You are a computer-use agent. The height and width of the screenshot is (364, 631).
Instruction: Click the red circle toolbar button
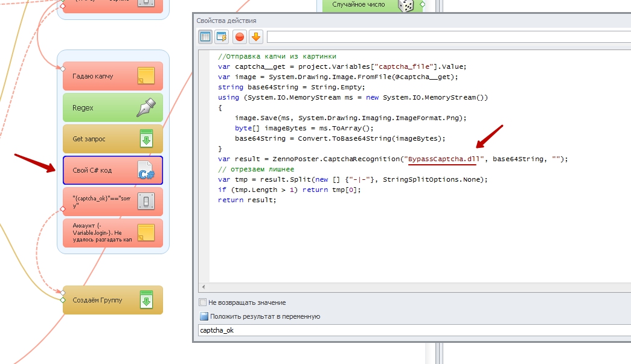pos(240,37)
